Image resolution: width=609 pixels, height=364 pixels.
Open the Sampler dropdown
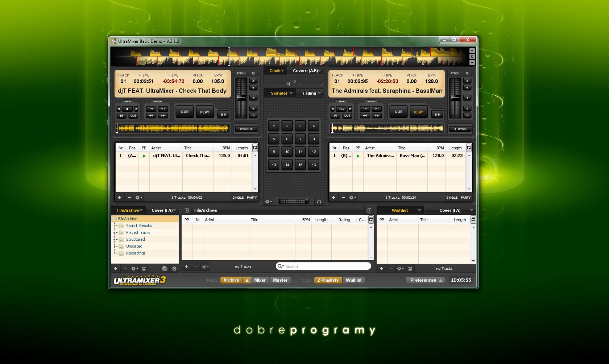coord(280,93)
